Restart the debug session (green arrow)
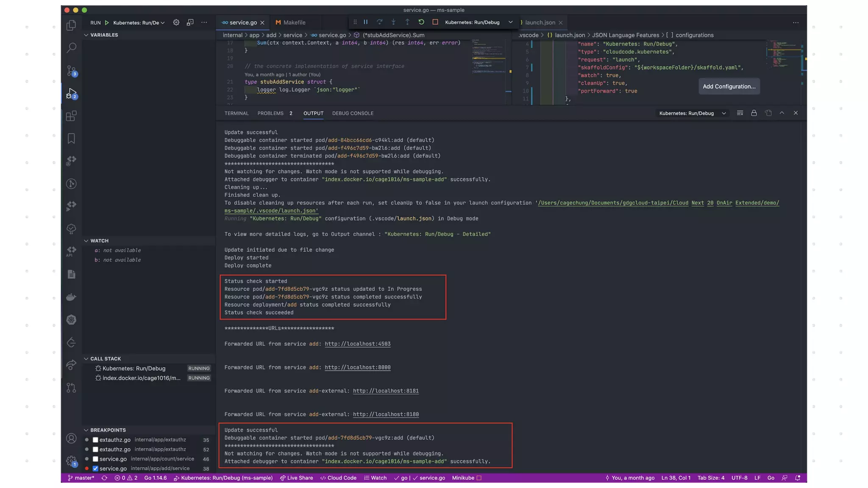868x488 pixels. pos(421,22)
